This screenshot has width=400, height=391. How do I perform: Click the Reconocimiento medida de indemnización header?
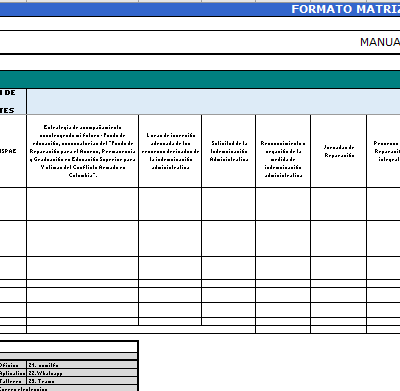click(283, 151)
